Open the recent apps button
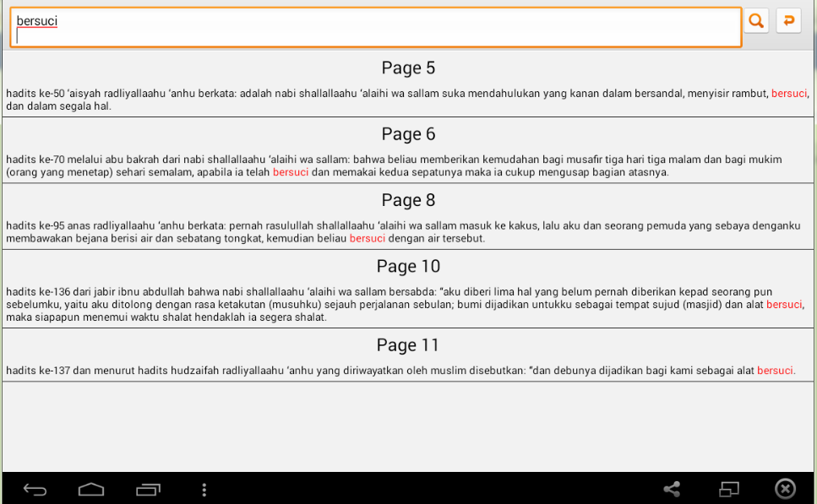The height and width of the screenshot is (504, 817). (148, 490)
